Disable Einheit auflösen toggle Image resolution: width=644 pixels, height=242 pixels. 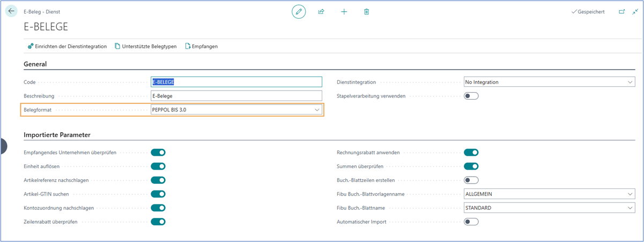[158, 166]
